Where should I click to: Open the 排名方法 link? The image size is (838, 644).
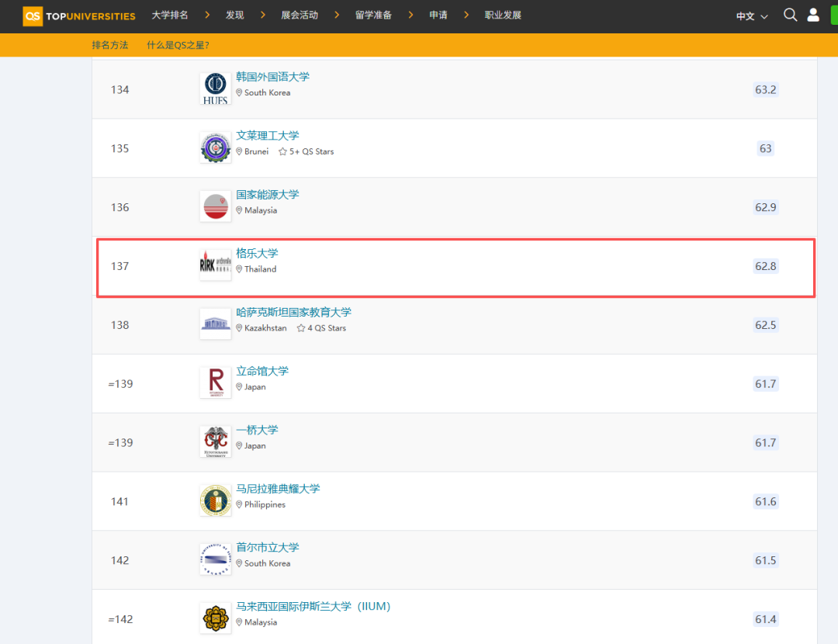point(110,45)
